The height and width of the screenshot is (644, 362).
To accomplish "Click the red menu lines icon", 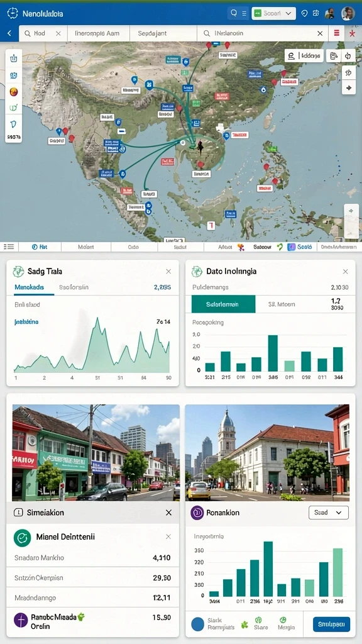I will click(x=337, y=33).
